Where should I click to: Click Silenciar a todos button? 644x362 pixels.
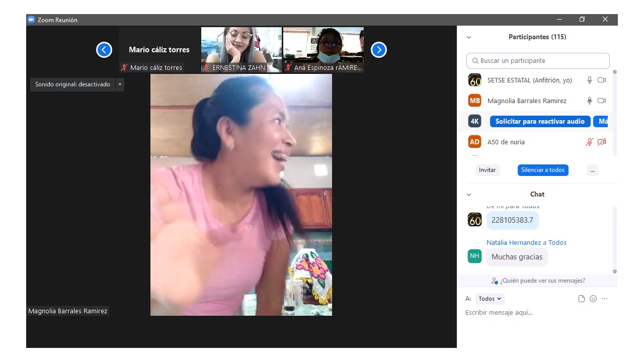coord(543,170)
